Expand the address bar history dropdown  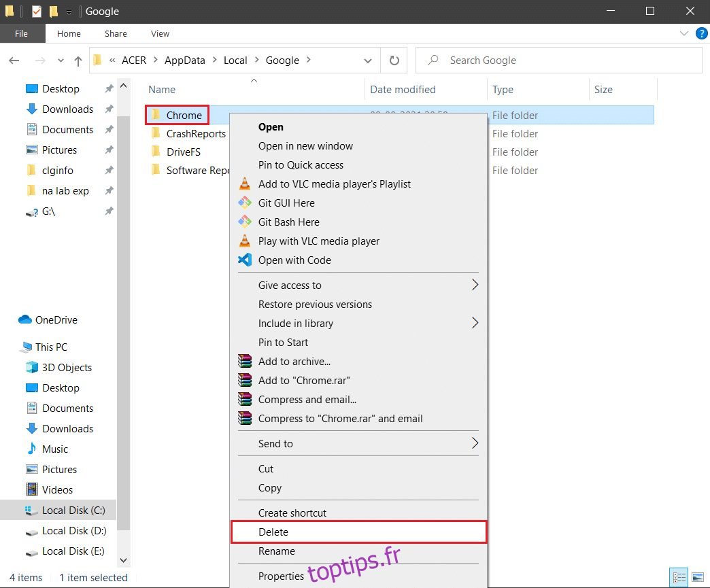pos(368,60)
